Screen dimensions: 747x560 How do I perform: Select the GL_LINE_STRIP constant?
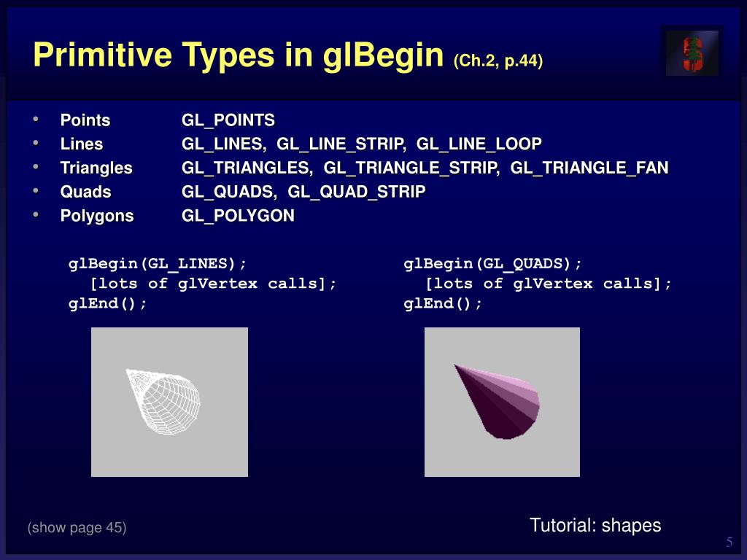point(341,144)
